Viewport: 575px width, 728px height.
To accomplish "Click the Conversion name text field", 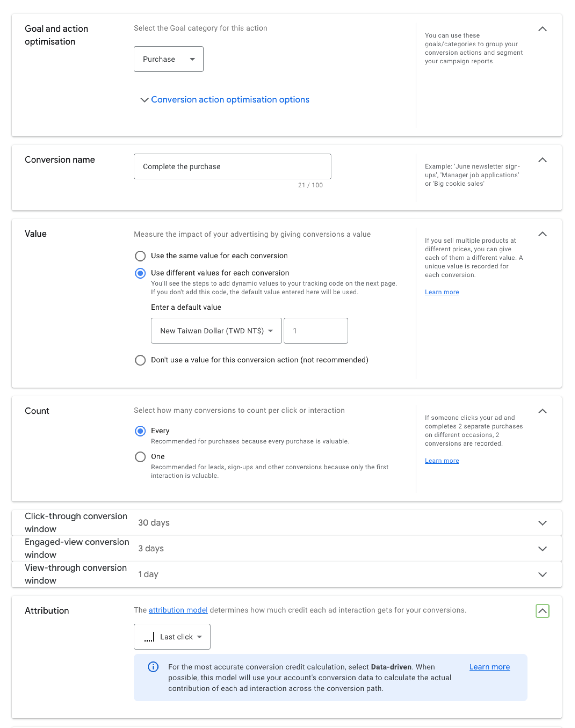I will (x=232, y=166).
